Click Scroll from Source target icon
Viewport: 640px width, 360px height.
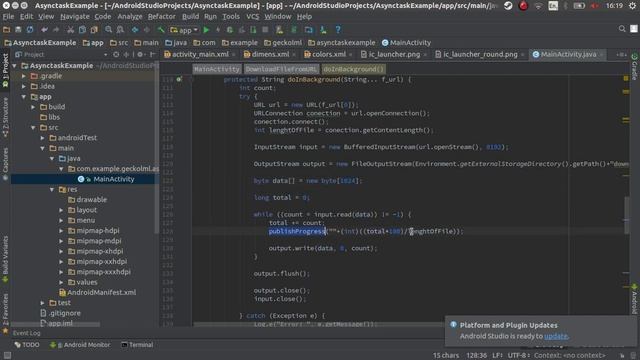pyautogui.click(x=116, y=54)
